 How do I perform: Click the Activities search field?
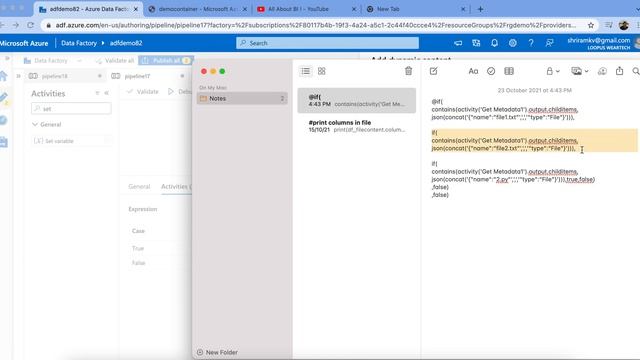pyautogui.click(x=71, y=109)
